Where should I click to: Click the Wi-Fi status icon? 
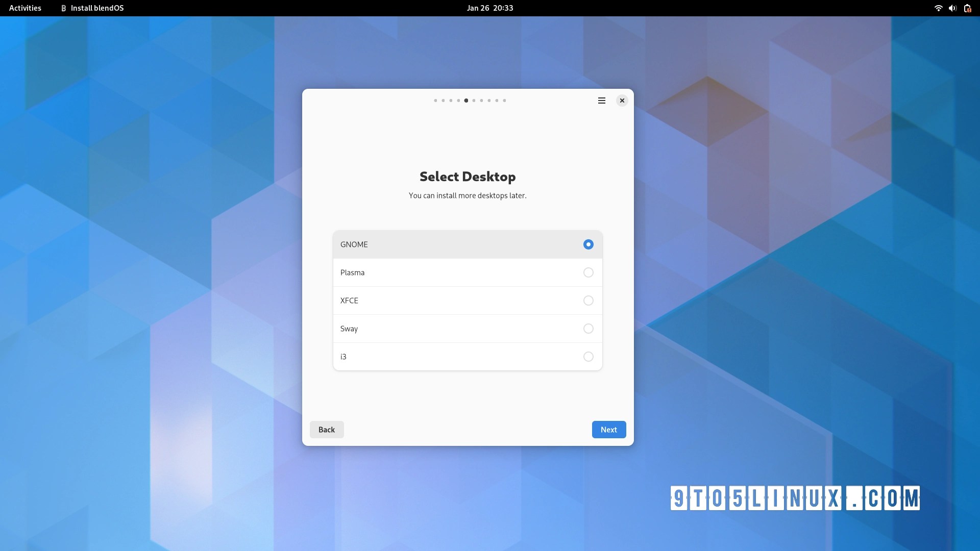pyautogui.click(x=938, y=8)
